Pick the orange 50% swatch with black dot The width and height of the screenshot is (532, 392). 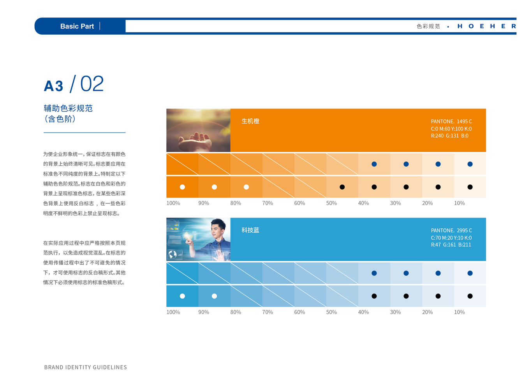pos(342,187)
